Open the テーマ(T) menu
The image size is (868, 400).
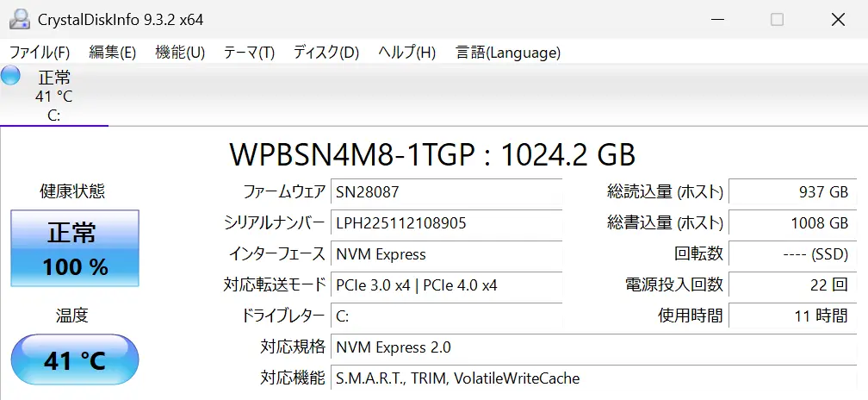tap(249, 53)
